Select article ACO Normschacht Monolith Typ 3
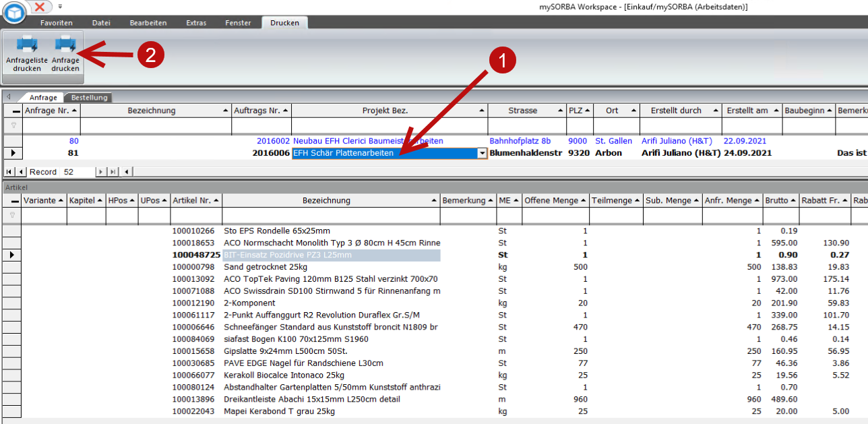868x424 pixels. pyautogui.click(x=332, y=243)
